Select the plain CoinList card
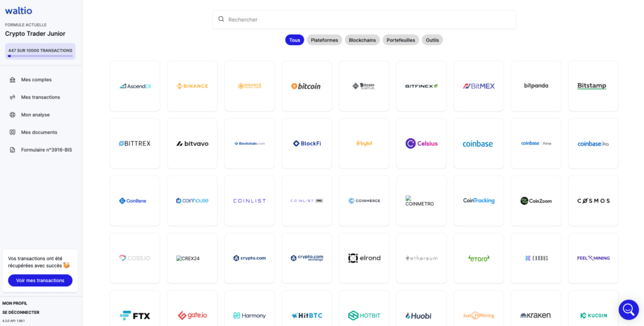 point(249,201)
